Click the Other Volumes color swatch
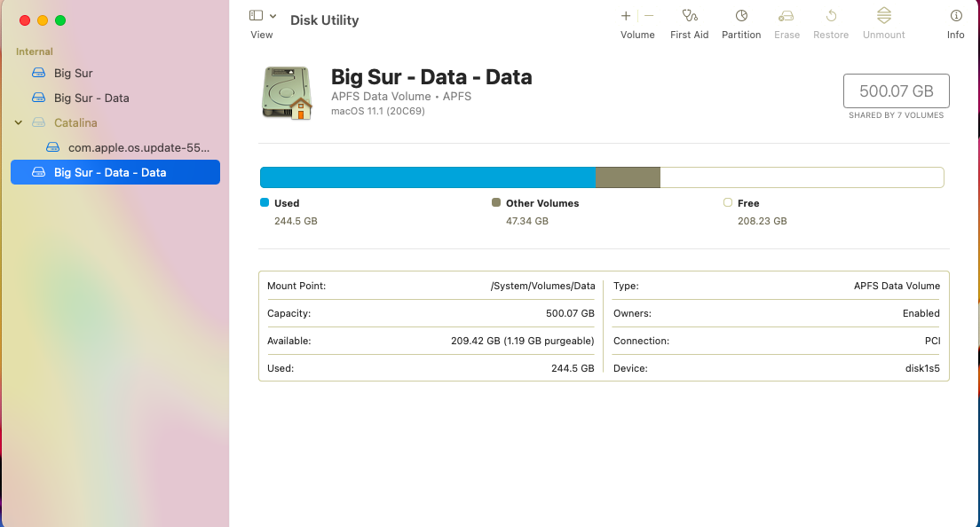Viewport: 980px width, 527px height. pos(496,202)
